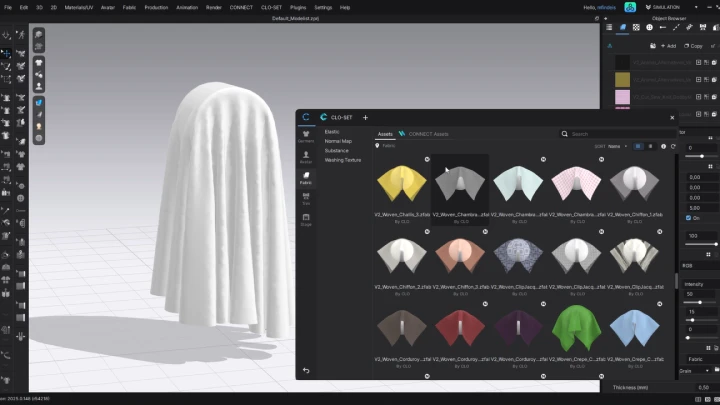Open the Materials/UV menu
The height and width of the screenshot is (405, 720).
[79, 7]
